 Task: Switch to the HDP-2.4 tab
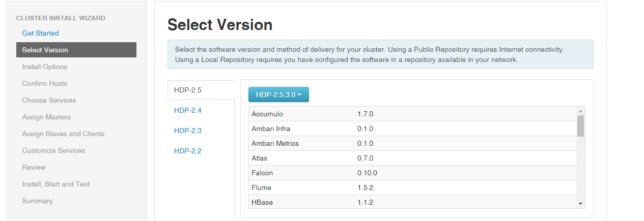188,110
